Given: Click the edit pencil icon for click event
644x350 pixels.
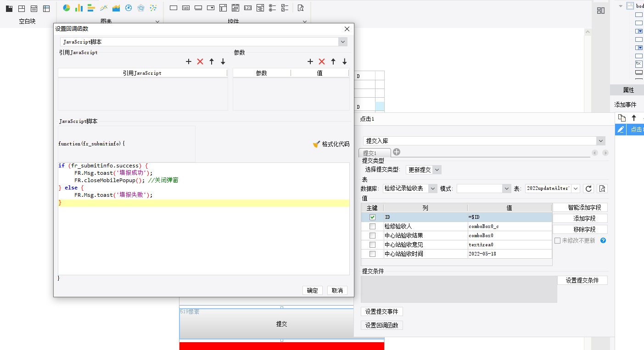Looking at the screenshot, I should (621, 130).
